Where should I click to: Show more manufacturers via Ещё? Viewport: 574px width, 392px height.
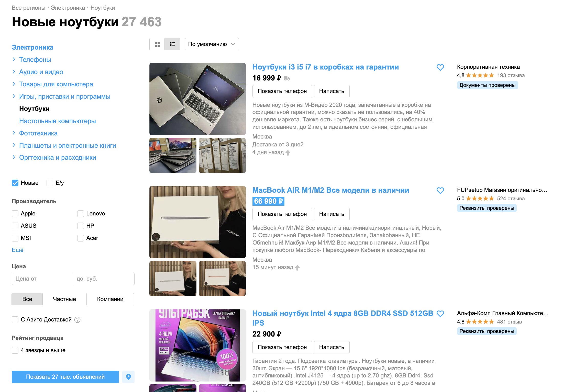[x=18, y=250]
